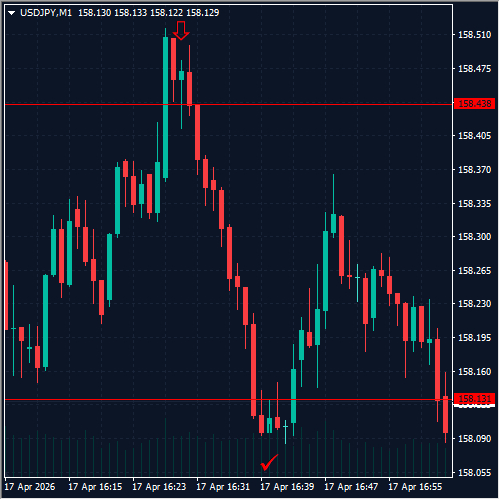The width and height of the screenshot is (500, 500).
Task: Click the 158.195 price axis label
Action: point(474,338)
